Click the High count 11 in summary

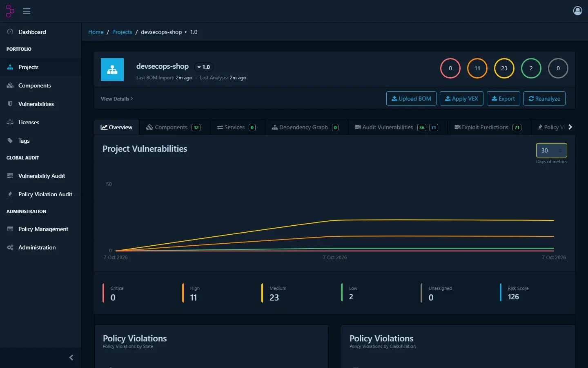(x=194, y=298)
